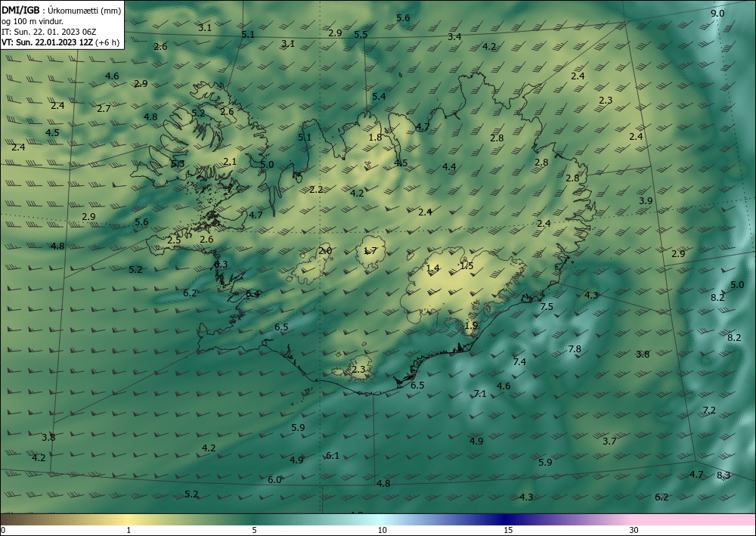The width and height of the screenshot is (756, 536).
Task: Click the 7.5 value off the southeast coast
Action: click(547, 307)
